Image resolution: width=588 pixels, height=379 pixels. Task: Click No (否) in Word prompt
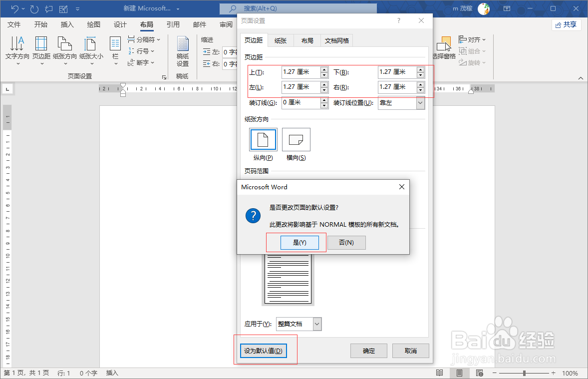pos(346,242)
